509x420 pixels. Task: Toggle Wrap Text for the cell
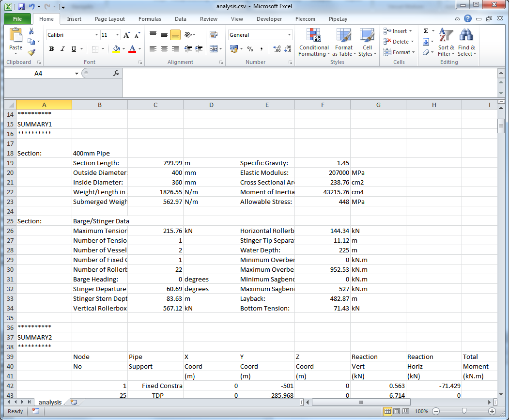click(213, 35)
